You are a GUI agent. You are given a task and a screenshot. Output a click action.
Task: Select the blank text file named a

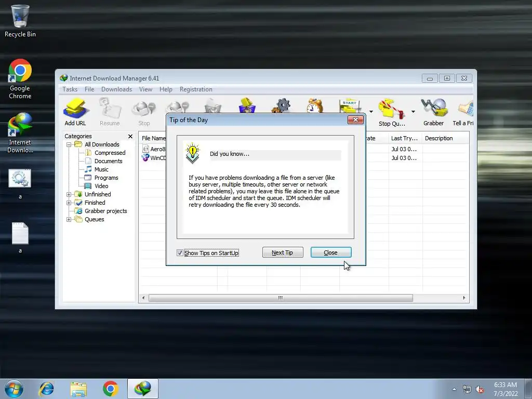[x=20, y=237]
